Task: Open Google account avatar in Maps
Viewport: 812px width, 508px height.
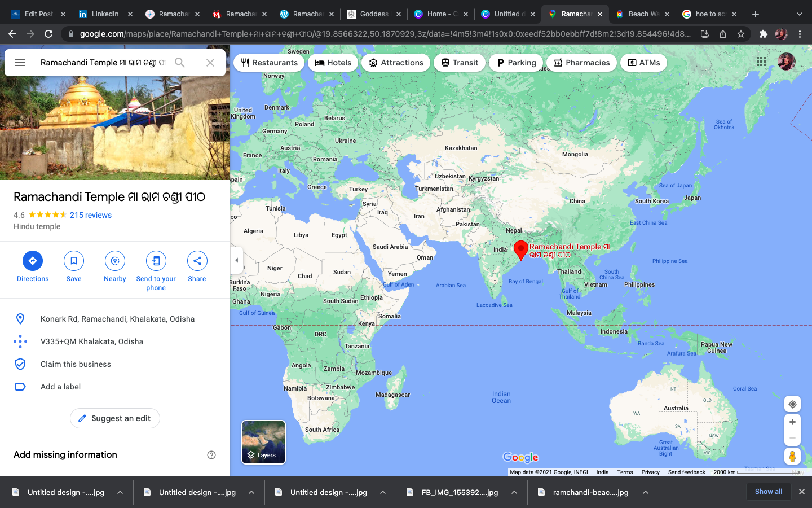Action: click(x=787, y=62)
